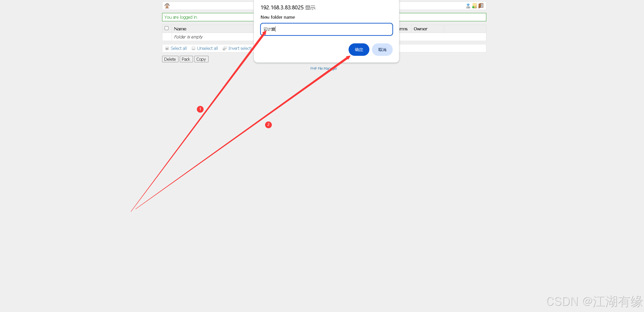Click the Owner column header
644x312 pixels.
(x=420, y=29)
